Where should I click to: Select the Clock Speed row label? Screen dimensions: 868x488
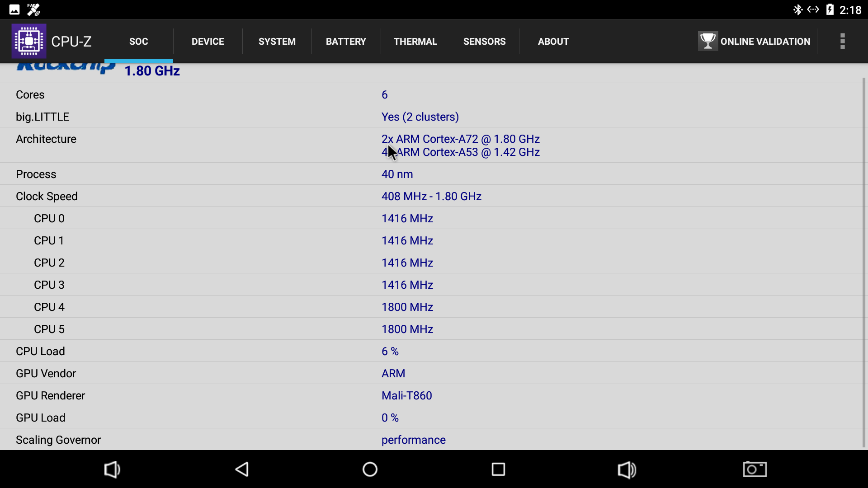47,196
